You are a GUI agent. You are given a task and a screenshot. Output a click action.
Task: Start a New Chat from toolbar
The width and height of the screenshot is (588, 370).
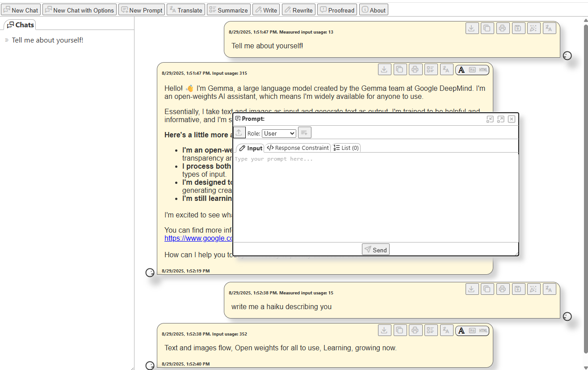[x=21, y=10]
